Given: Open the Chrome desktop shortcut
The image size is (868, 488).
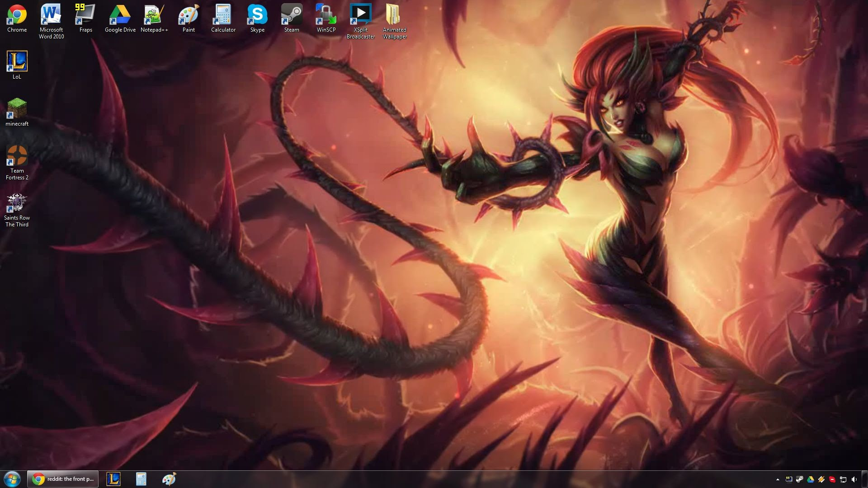Looking at the screenshot, I should 17,15.
